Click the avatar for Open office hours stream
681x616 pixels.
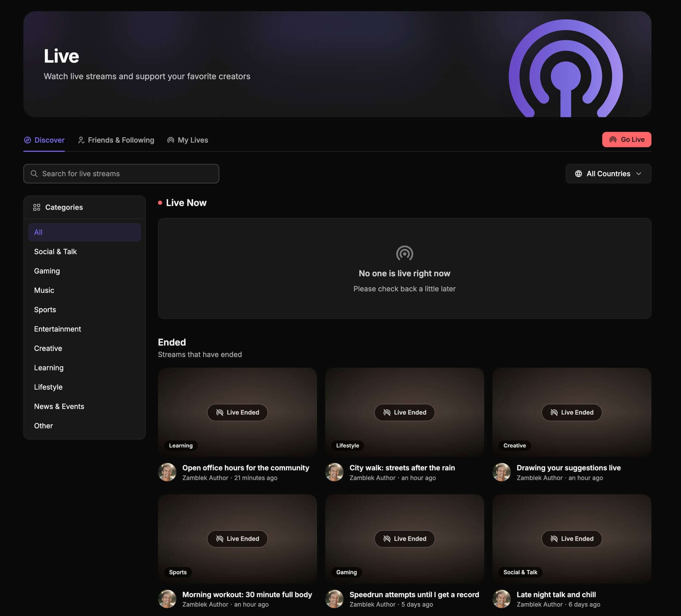[x=167, y=472]
